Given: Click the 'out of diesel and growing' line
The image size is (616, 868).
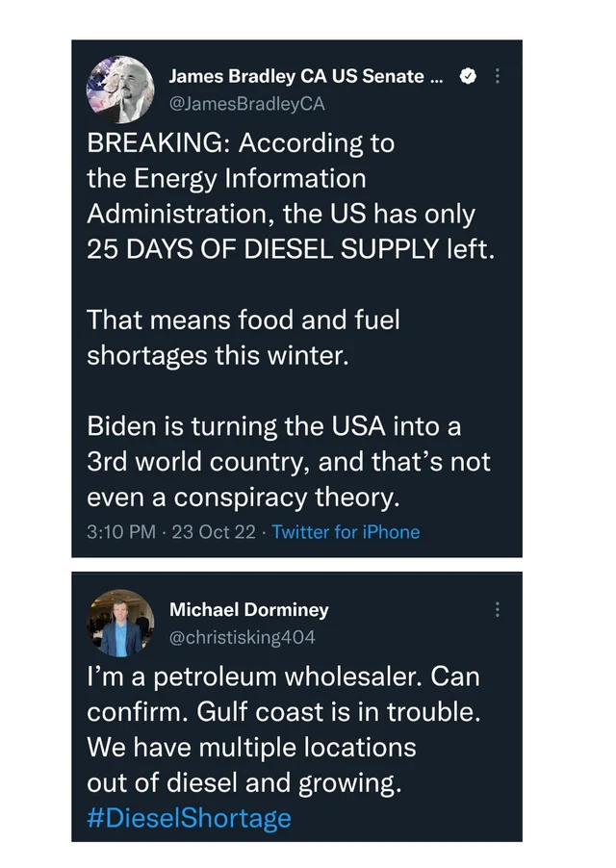Looking at the screenshot, I should click(244, 783).
